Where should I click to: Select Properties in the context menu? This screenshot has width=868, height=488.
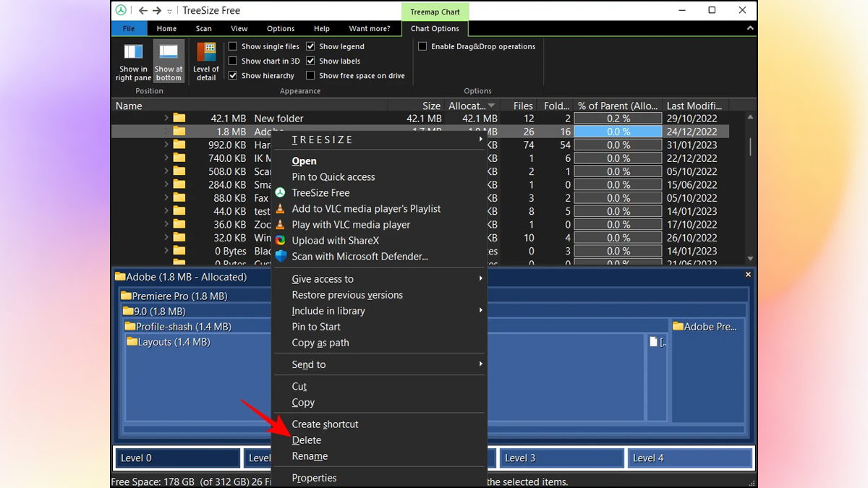click(314, 478)
